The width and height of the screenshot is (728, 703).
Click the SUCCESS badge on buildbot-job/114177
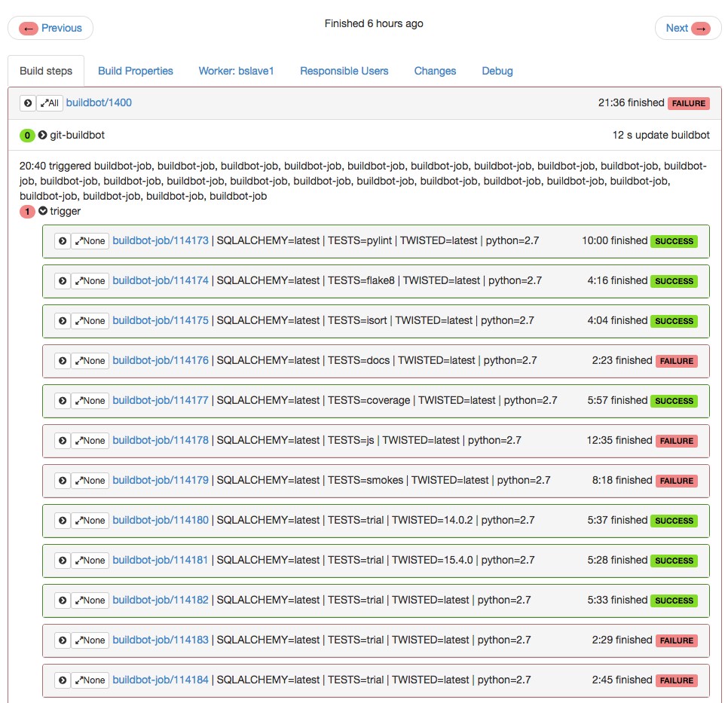pos(674,401)
